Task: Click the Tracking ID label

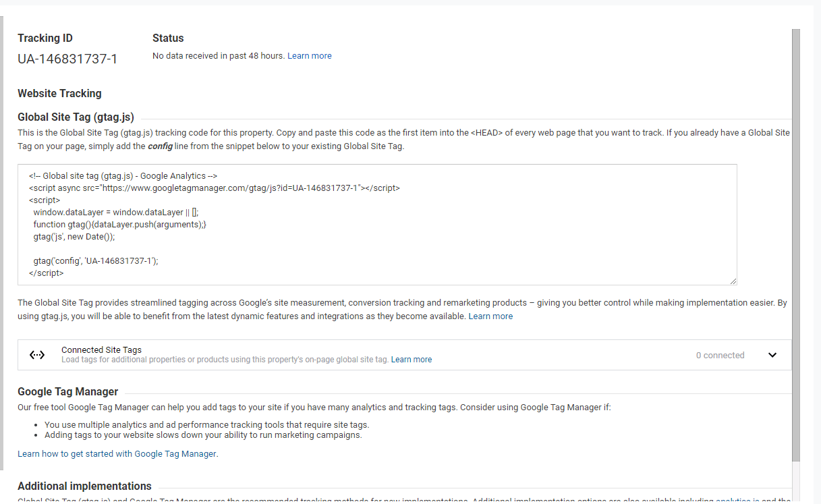Action: tap(45, 38)
